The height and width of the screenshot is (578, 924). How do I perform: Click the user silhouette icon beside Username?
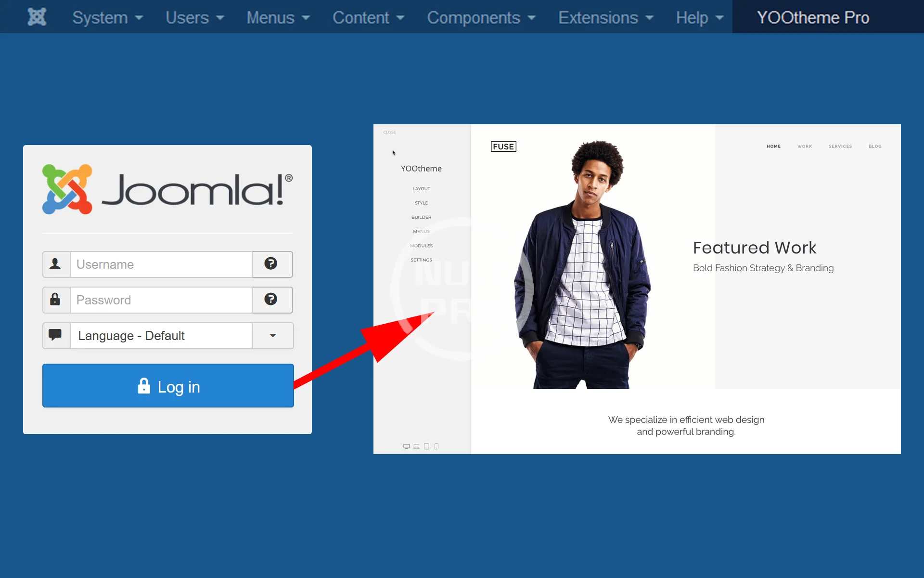click(x=55, y=263)
